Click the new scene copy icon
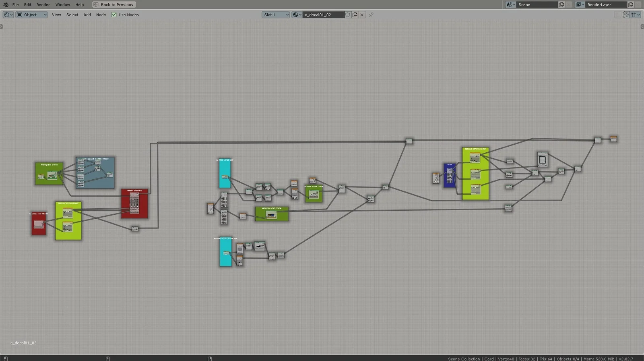Screen dimensions: 644x361 tap(561, 4)
